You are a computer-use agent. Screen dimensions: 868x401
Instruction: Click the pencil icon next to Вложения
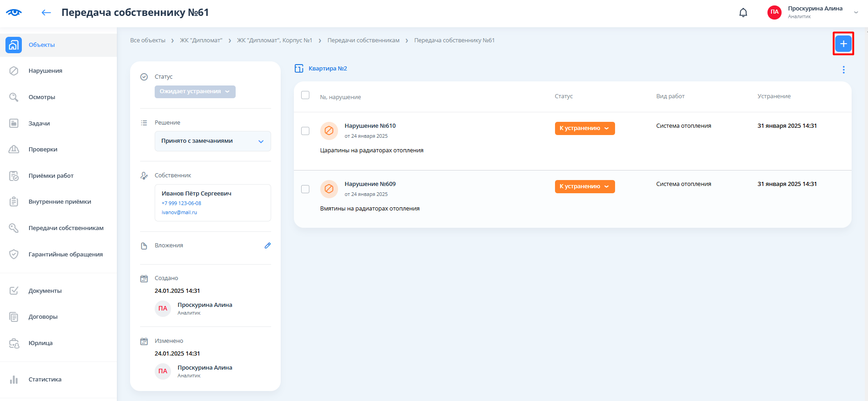click(267, 246)
